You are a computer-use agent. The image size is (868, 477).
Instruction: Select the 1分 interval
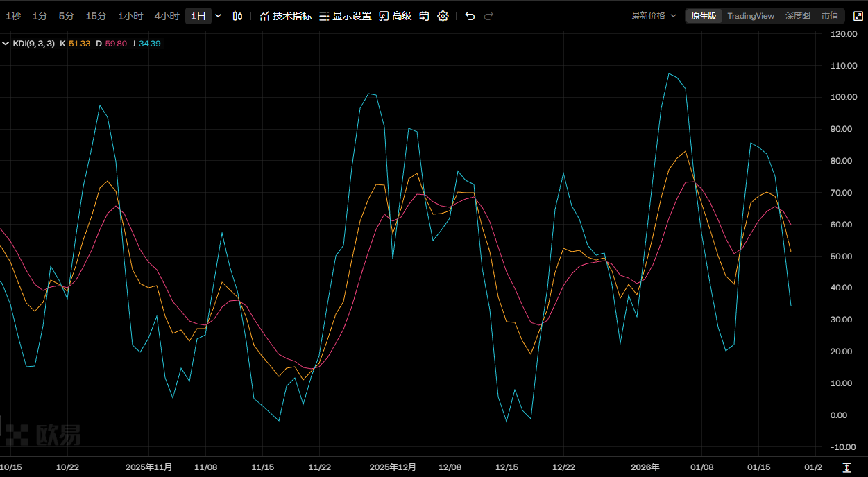pyautogui.click(x=40, y=16)
